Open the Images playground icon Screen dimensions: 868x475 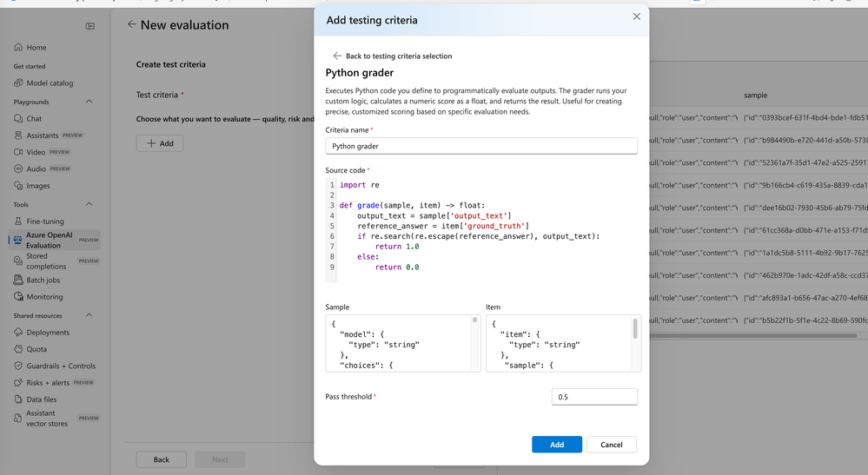(18, 186)
